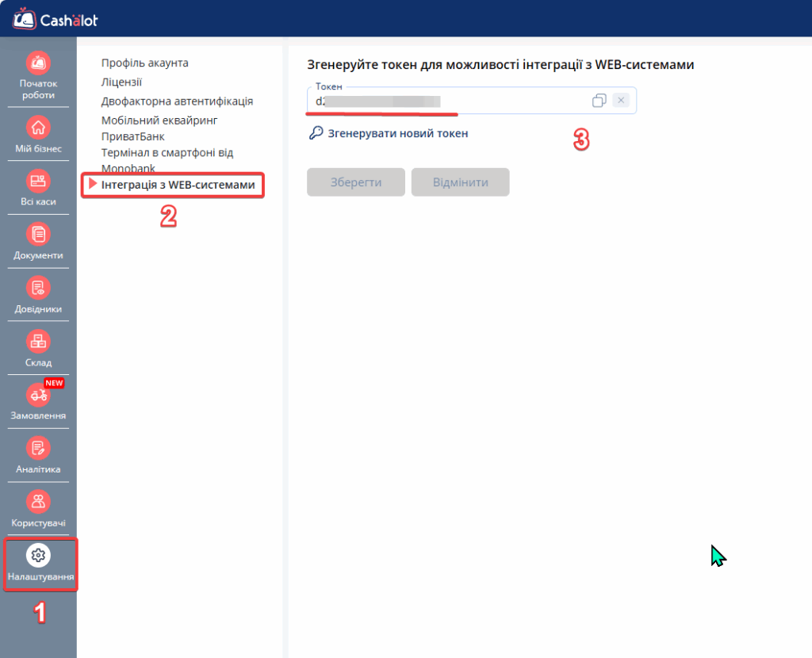Open Замовлення orders scooter icon
The height and width of the screenshot is (658, 812).
(x=38, y=395)
